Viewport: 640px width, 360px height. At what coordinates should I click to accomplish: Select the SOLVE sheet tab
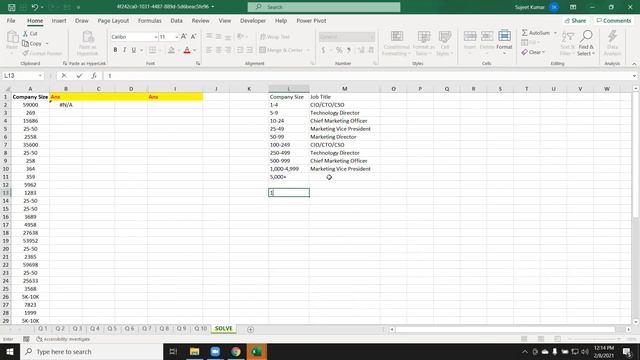(223, 329)
